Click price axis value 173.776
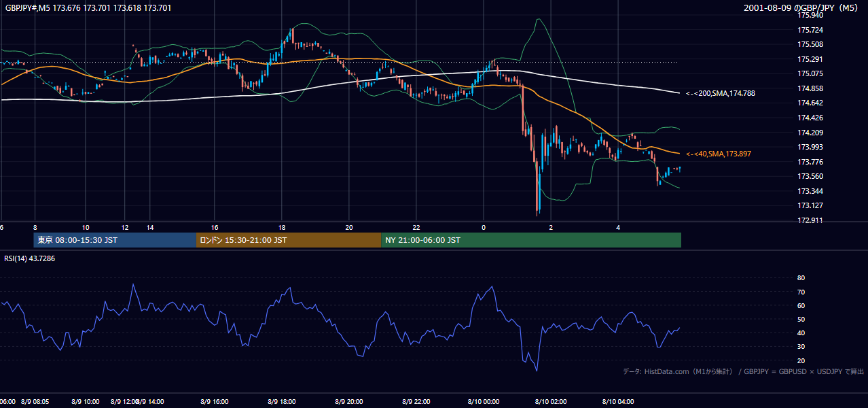 tap(810, 162)
